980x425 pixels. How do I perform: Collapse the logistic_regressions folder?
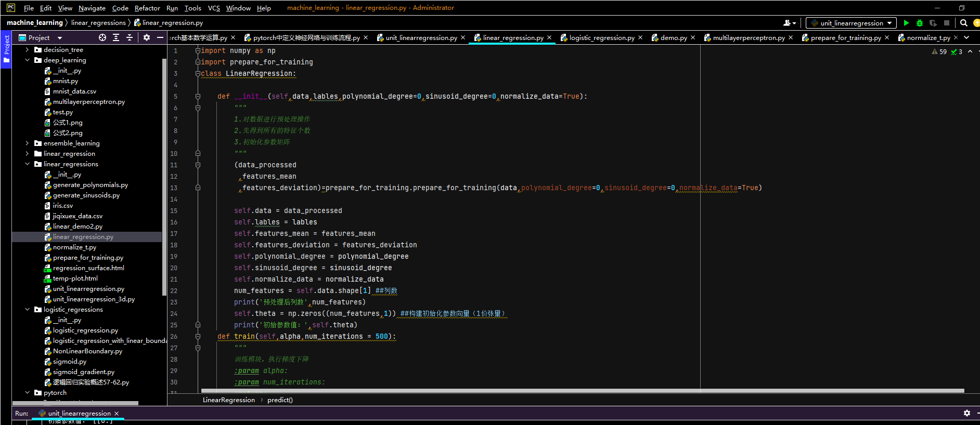27,310
